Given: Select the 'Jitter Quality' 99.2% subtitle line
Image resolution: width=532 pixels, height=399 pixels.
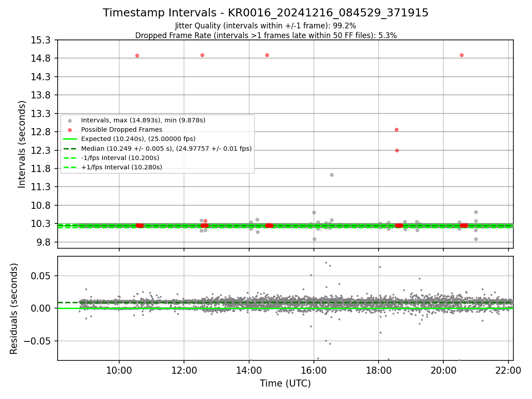Looking at the screenshot, I should pyautogui.click(x=266, y=26).
